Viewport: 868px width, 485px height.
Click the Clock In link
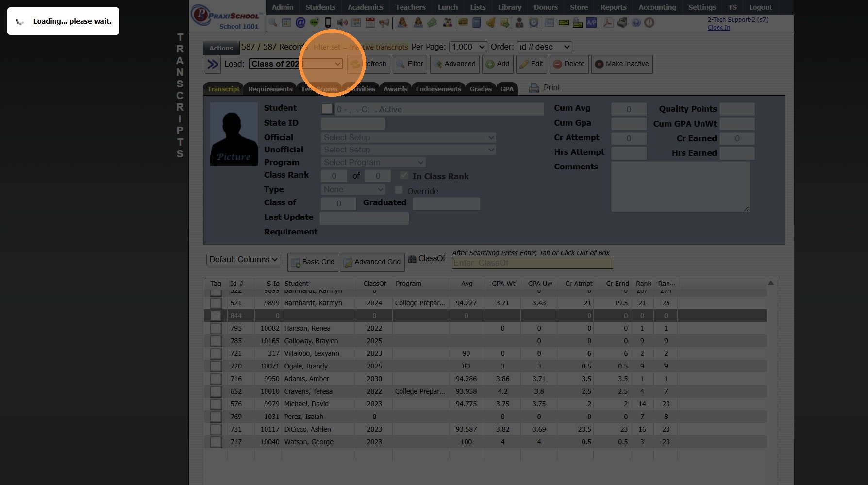(719, 27)
